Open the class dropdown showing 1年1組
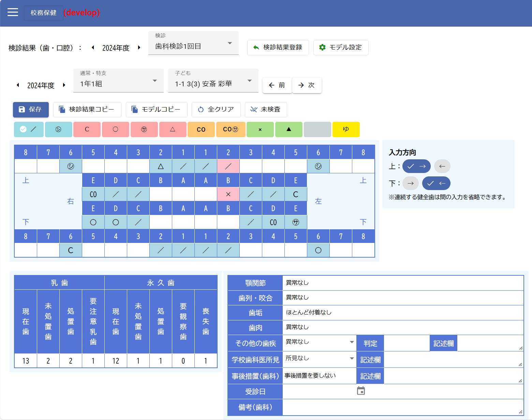Image resolution: width=532 pixels, height=420 pixels. pyautogui.click(x=118, y=81)
